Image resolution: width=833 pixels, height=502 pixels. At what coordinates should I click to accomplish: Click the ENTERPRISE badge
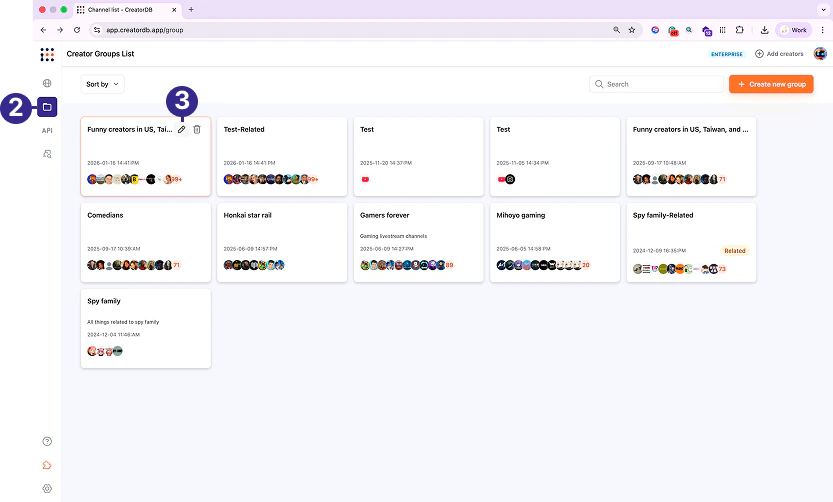(x=727, y=54)
